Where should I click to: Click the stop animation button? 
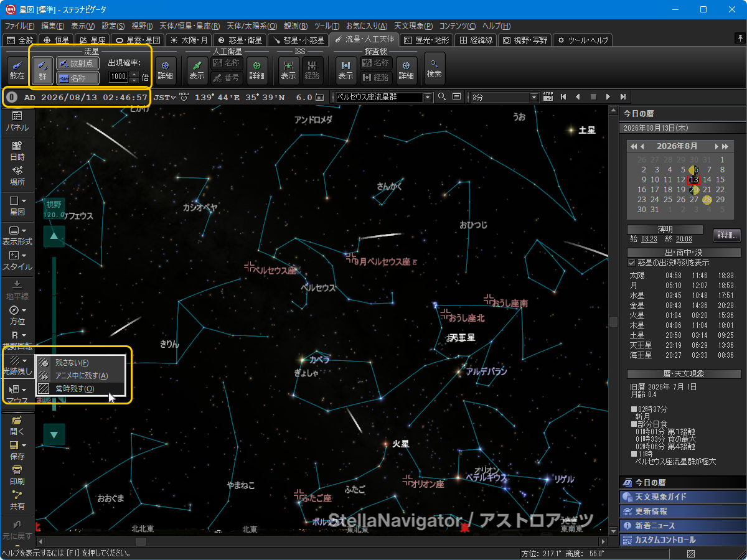593,97
